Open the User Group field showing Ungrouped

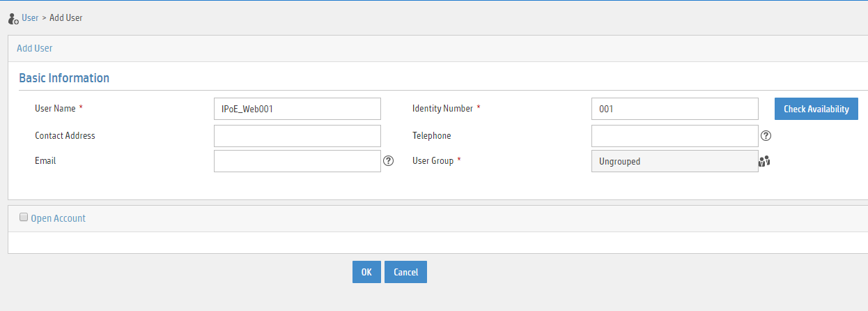pos(675,161)
